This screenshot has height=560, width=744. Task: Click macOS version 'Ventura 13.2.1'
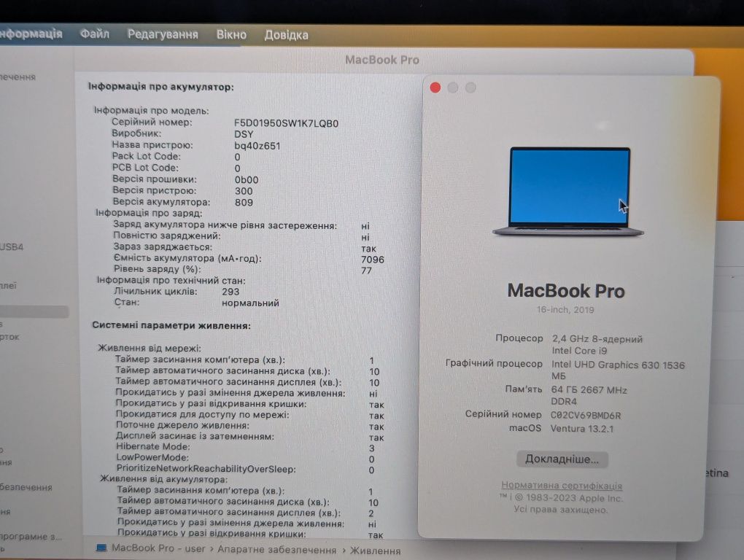(582, 429)
